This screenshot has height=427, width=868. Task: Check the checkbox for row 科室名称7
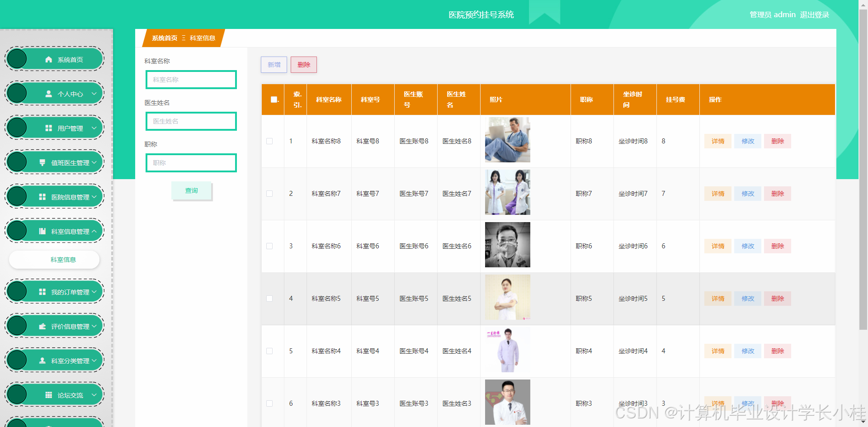pyautogui.click(x=269, y=194)
